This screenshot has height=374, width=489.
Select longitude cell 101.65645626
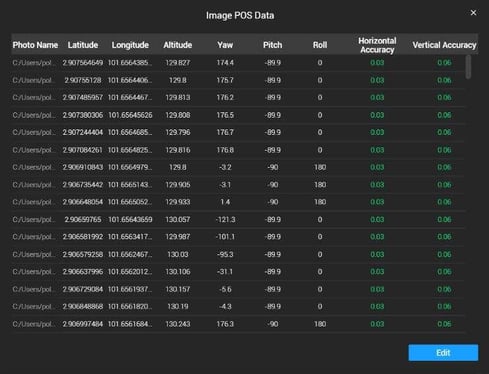[130, 115]
